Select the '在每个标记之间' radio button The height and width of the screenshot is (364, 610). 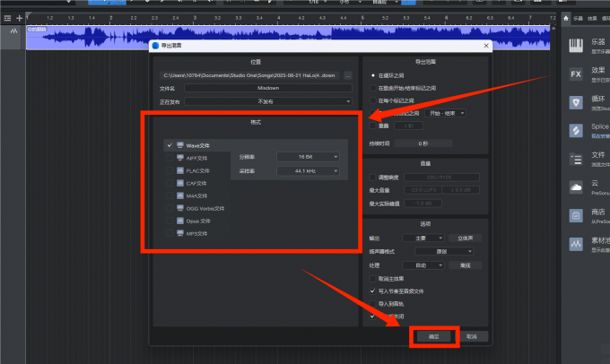pos(372,100)
